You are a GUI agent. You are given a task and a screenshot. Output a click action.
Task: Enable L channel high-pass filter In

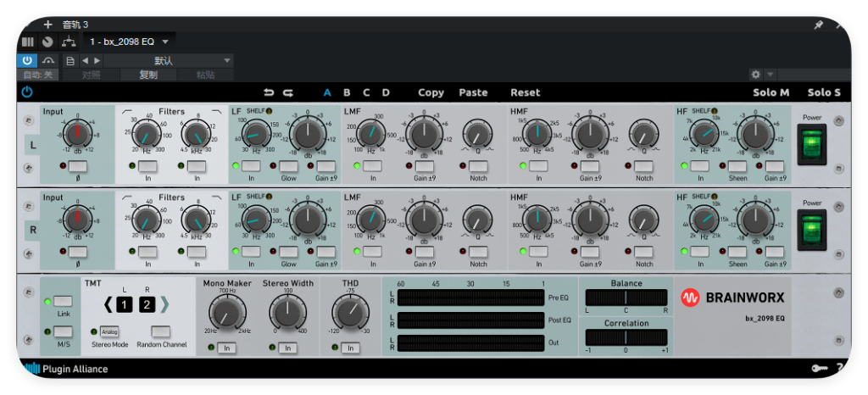click(147, 166)
